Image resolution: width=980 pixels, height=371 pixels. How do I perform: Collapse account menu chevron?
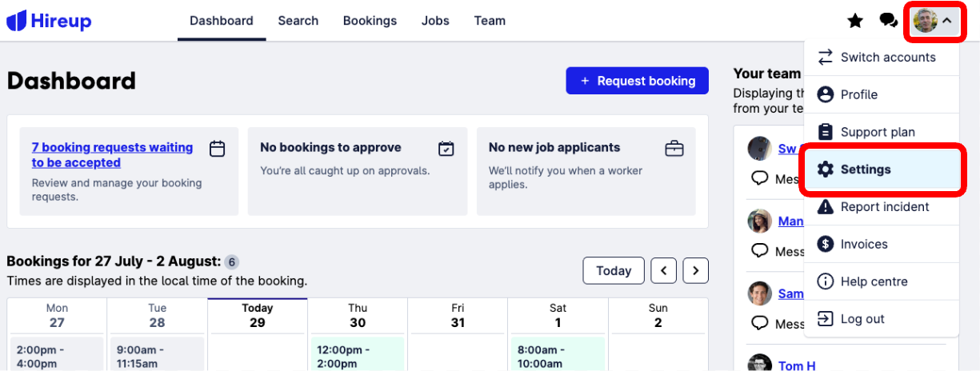[x=947, y=21]
